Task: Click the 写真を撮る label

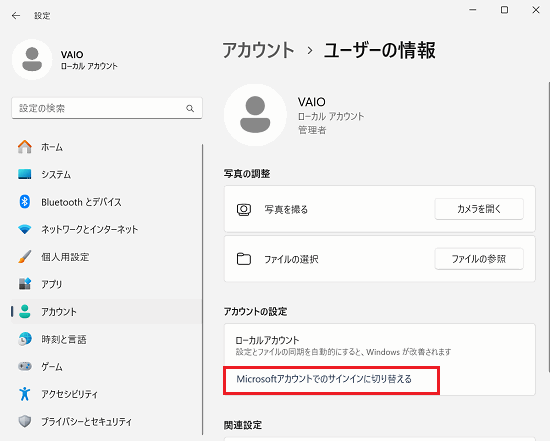Action: [x=286, y=209]
